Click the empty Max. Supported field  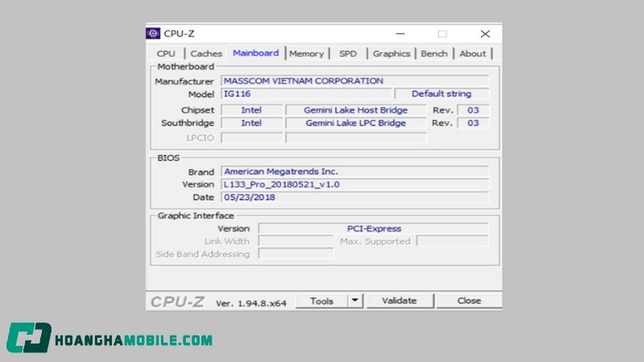(x=452, y=241)
